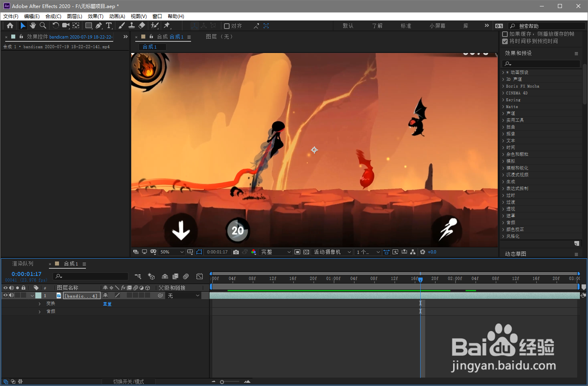Select the Brush tool
Screen dimensions: 588x386
tap(122, 25)
